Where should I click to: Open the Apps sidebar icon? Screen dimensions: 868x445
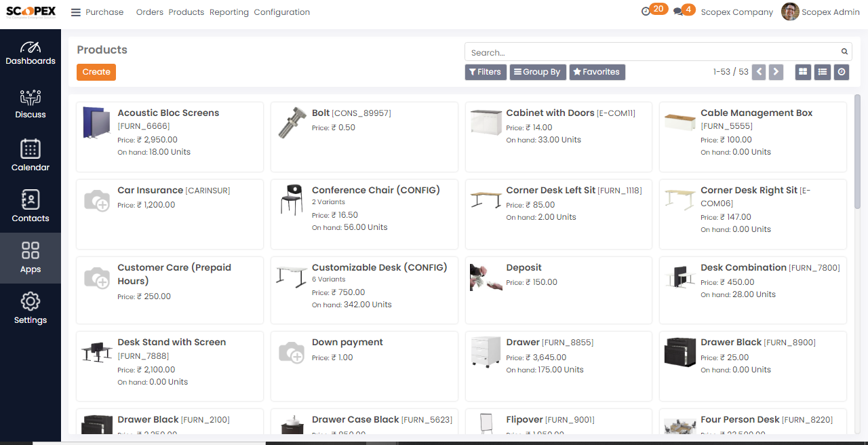(31, 258)
